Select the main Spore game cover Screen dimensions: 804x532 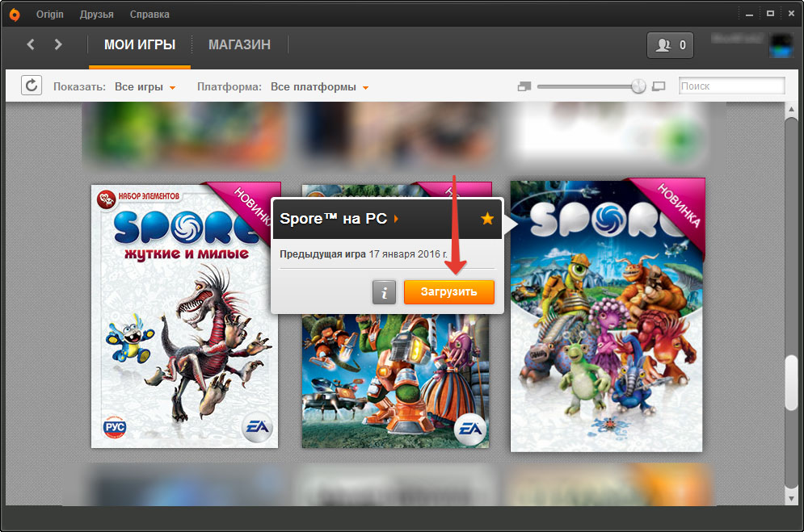click(x=607, y=316)
